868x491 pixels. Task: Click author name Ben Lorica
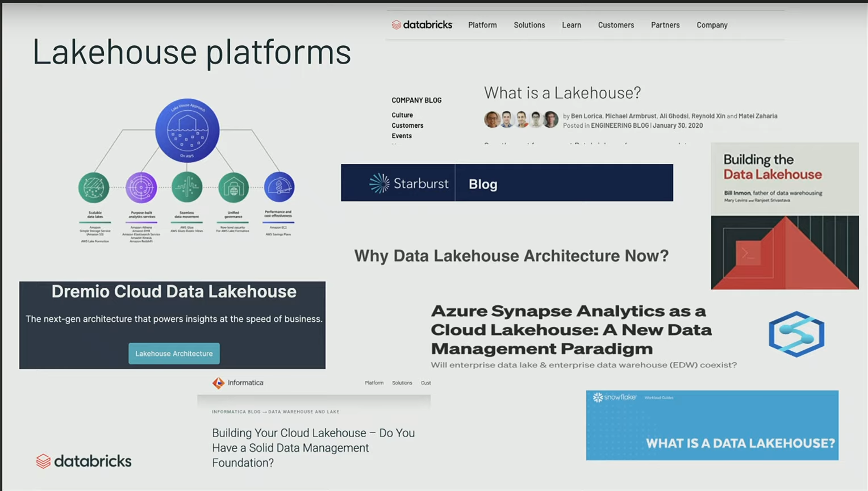click(586, 116)
